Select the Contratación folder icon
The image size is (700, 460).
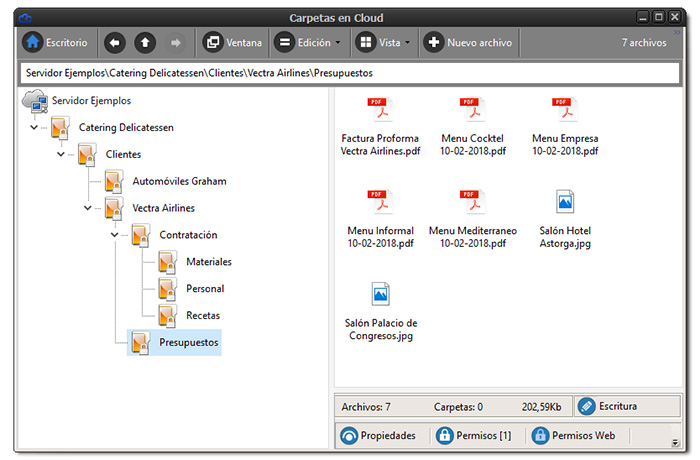[x=141, y=235]
